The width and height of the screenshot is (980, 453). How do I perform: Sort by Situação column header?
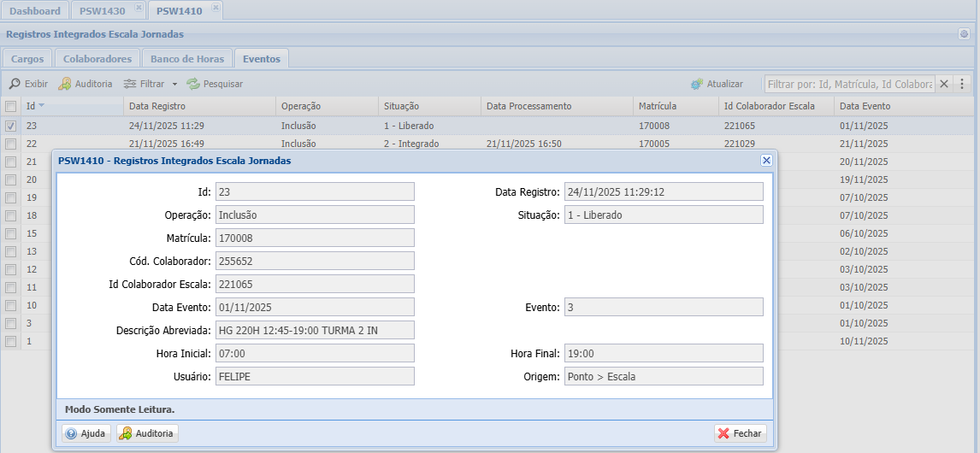pyautogui.click(x=430, y=106)
